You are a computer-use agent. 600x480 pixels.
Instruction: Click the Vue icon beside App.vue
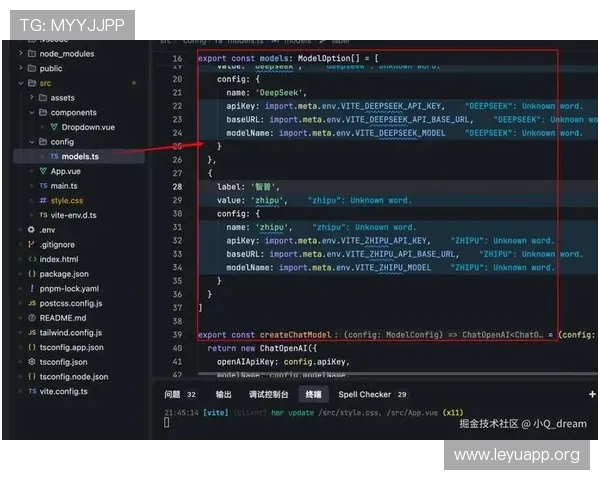tap(43, 171)
